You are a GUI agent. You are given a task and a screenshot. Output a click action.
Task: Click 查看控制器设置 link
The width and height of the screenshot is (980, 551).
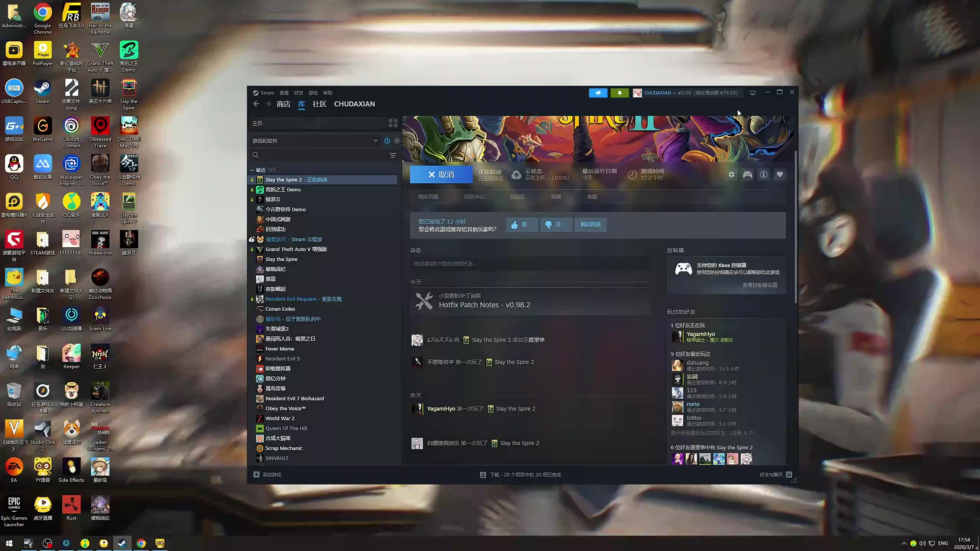pos(759,285)
